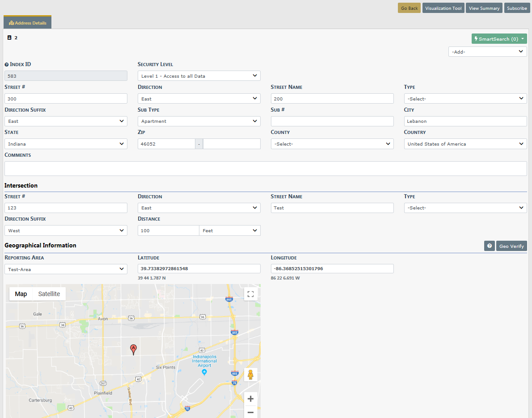This screenshot has width=532, height=418.
Task: Open the Security Level dropdown
Action: point(199,76)
